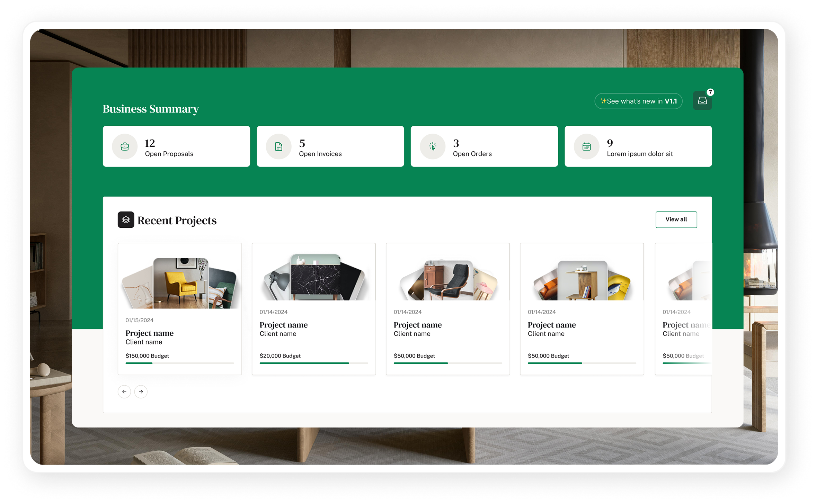Click the calendar icon beside Lorem ipsum
The width and height of the screenshot is (816, 504).
click(586, 146)
